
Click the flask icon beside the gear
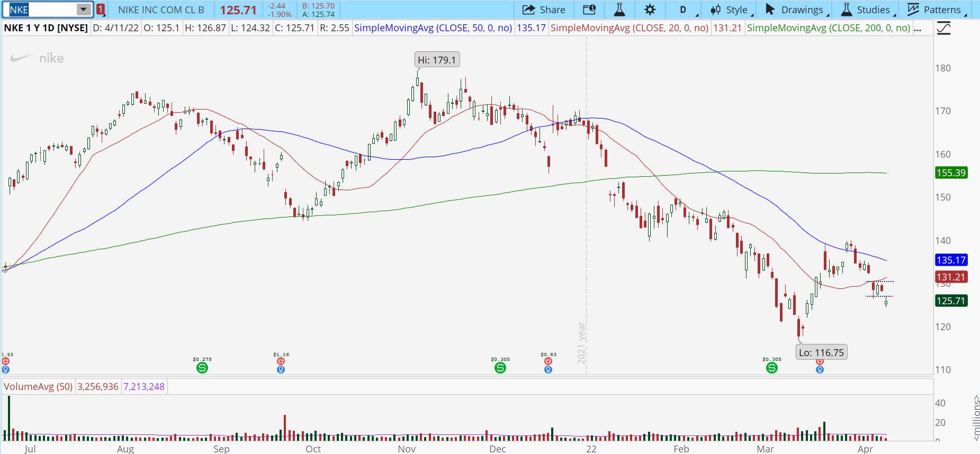[x=619, y=10]
